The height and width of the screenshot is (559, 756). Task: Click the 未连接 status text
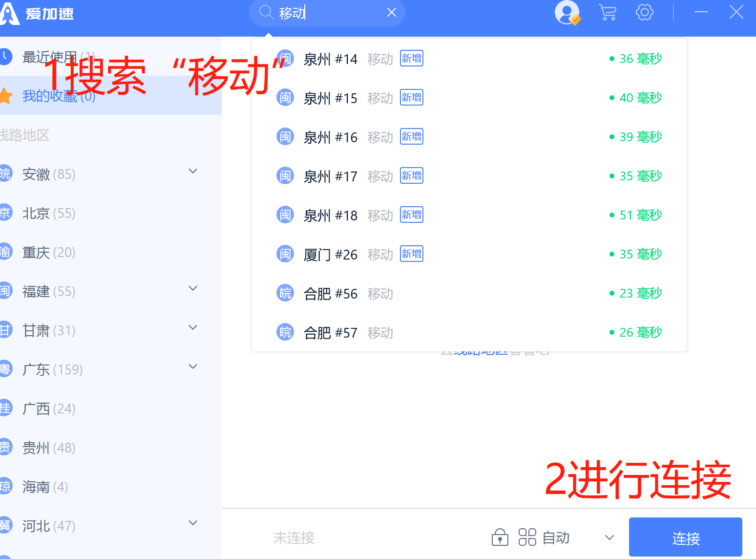tap(294, 537)
